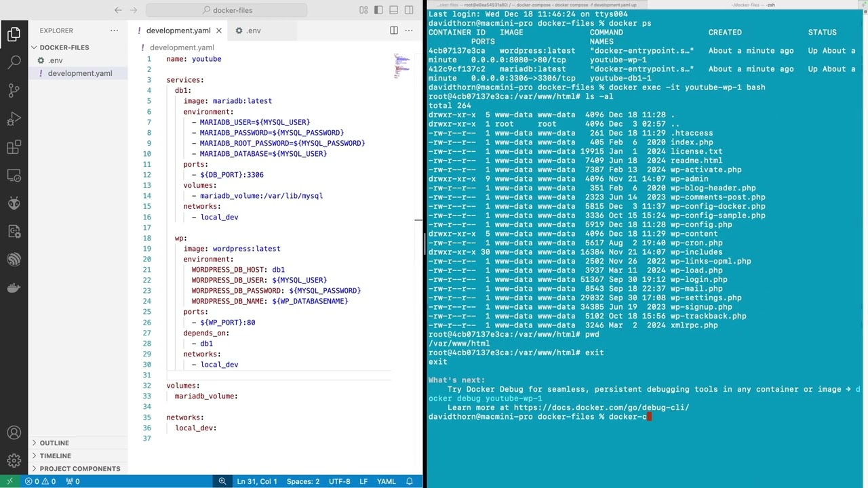Open notifications bell in status bar
The width and height of the screenshot is (868, 488).
point(410,481)
